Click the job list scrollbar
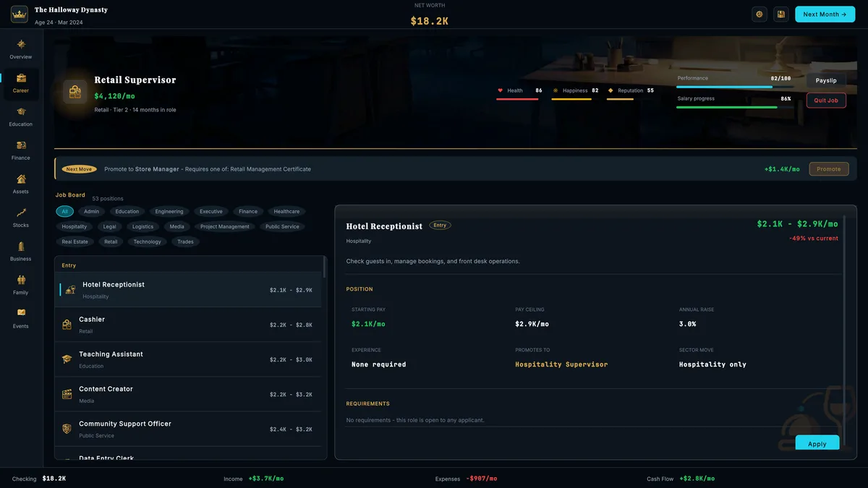This screenshot has height=488, width=868. [x=324, y=267]
